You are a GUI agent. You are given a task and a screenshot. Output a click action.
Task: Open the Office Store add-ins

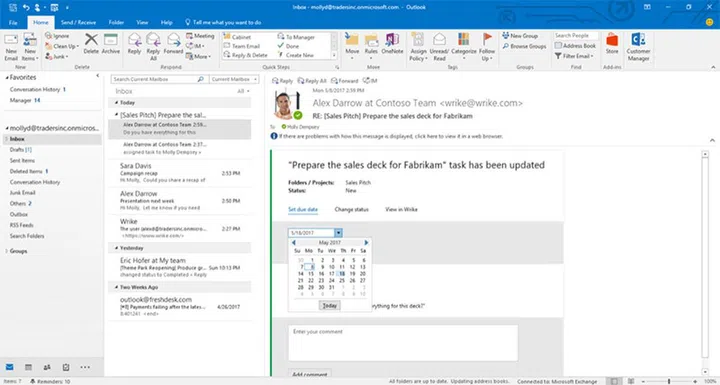click(612, 44)
